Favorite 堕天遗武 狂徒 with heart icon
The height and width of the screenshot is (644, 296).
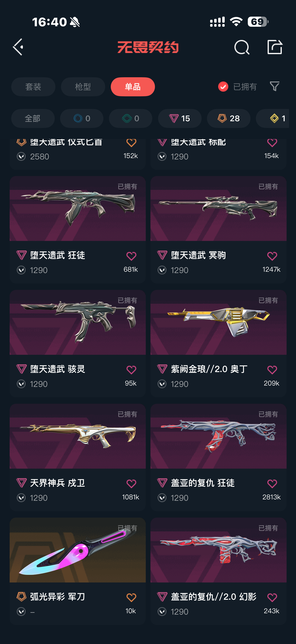point(131,256)
